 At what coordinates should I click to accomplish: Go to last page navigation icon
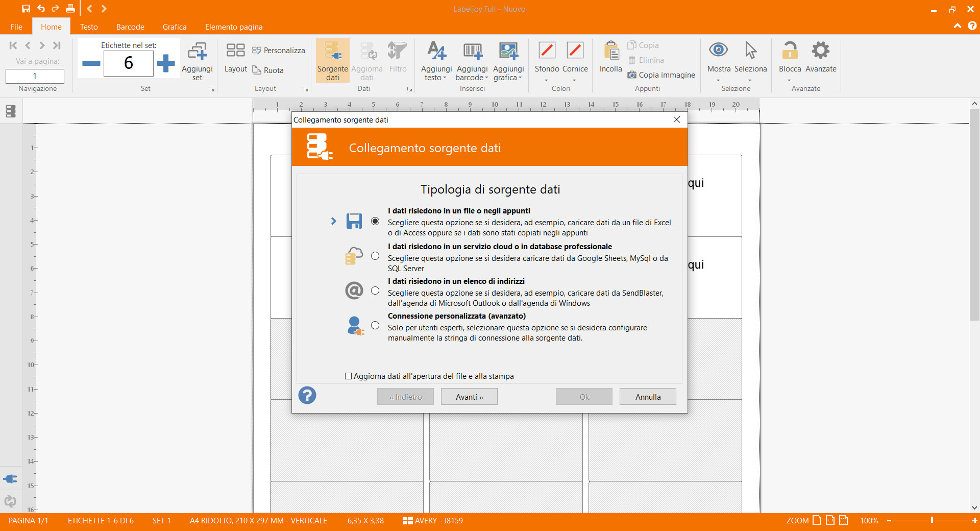point(57,45)
